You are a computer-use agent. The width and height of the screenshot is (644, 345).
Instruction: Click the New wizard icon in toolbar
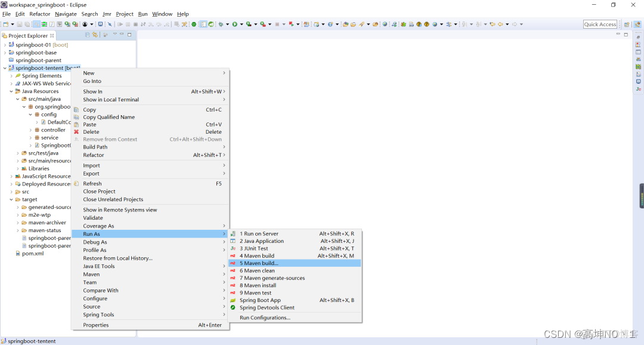6,24
